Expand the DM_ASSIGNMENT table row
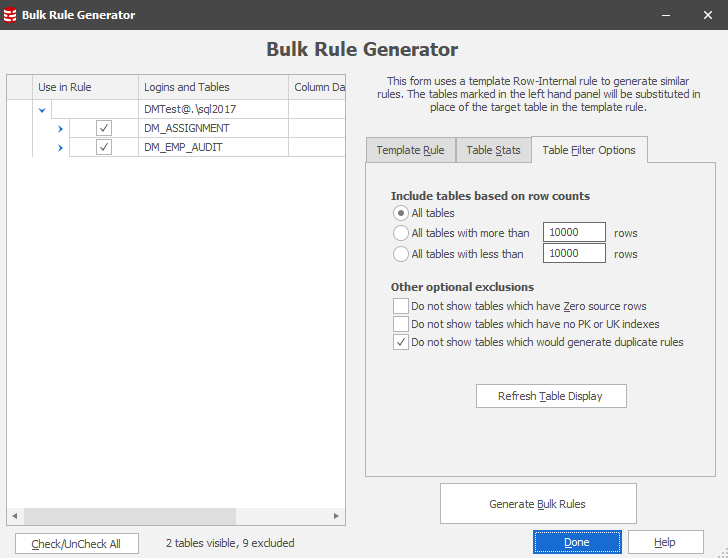728x558 pixels. [x=60, y=128]
